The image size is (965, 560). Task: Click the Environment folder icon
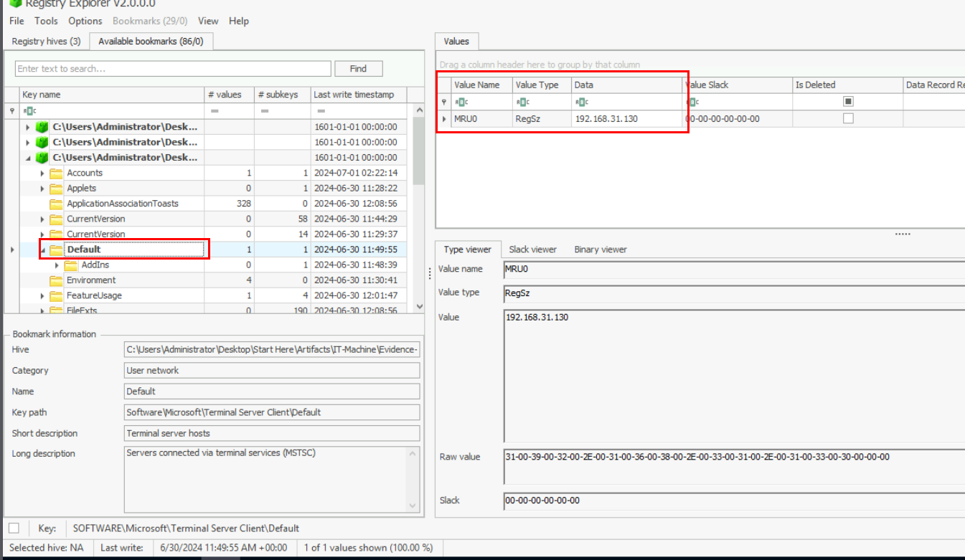point(56,280)
